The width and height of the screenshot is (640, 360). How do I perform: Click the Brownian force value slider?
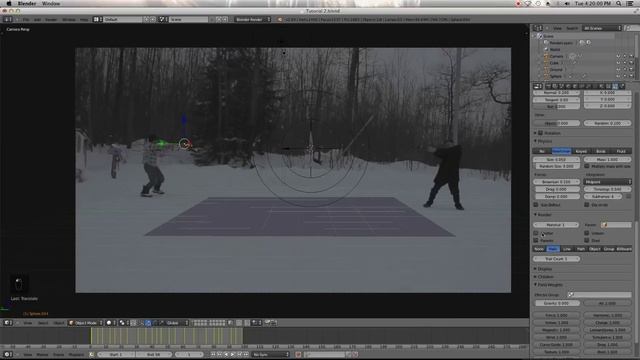click(x=557, y=182)
